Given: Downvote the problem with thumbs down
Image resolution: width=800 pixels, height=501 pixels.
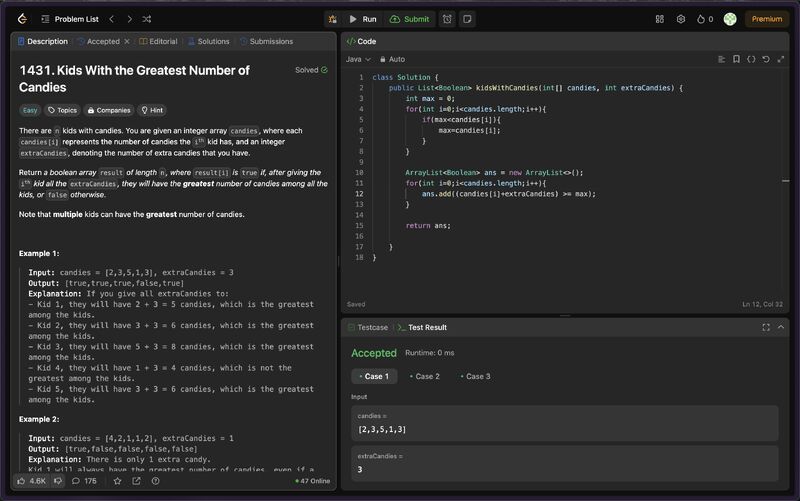Looking at the screenshot, I should [58, 481].
